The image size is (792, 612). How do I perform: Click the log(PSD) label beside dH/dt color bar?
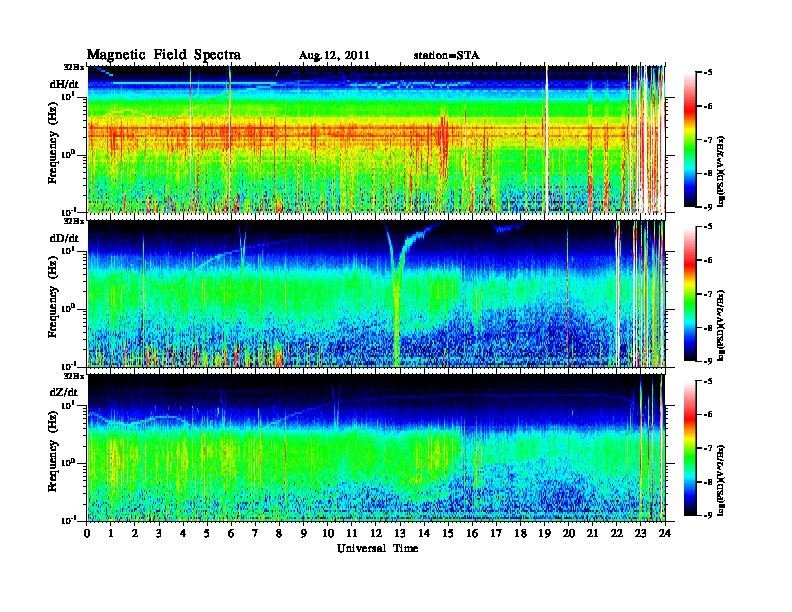(722, 171)
